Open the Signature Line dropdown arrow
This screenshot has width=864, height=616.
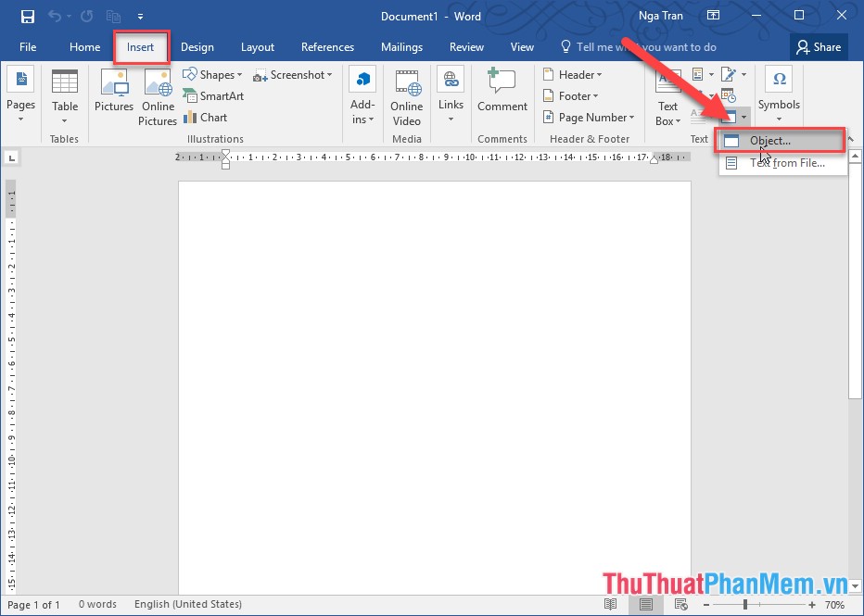pyautogui.click(x=743, y=74)
